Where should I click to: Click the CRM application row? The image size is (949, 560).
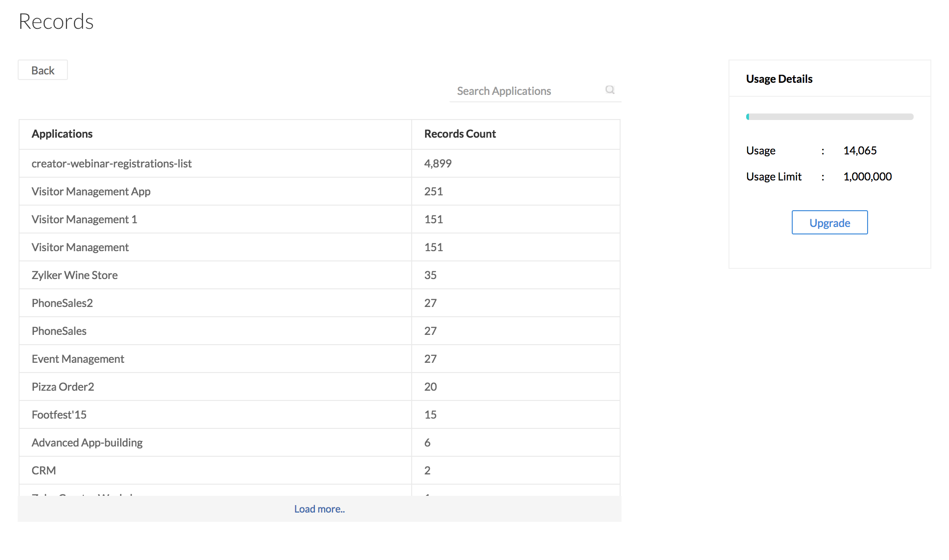tap(44, 471)
